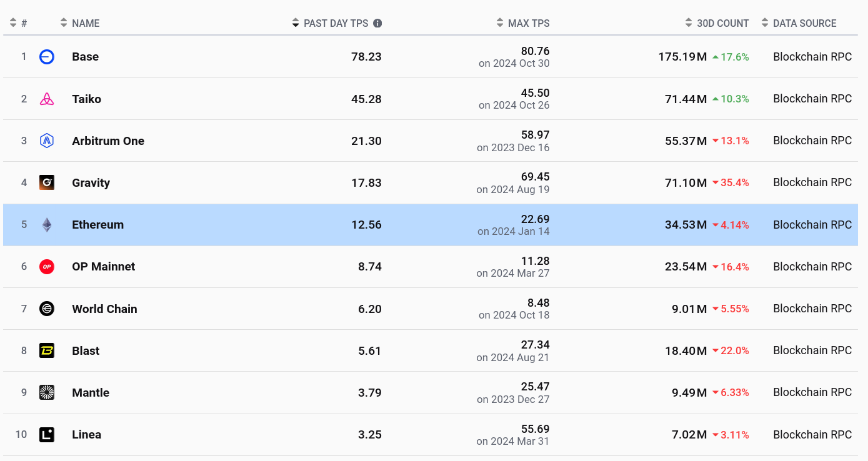This screenshot has width=868, height=461.
Task: Select the highlighted Ethereum row
Action: click(431, 225)
